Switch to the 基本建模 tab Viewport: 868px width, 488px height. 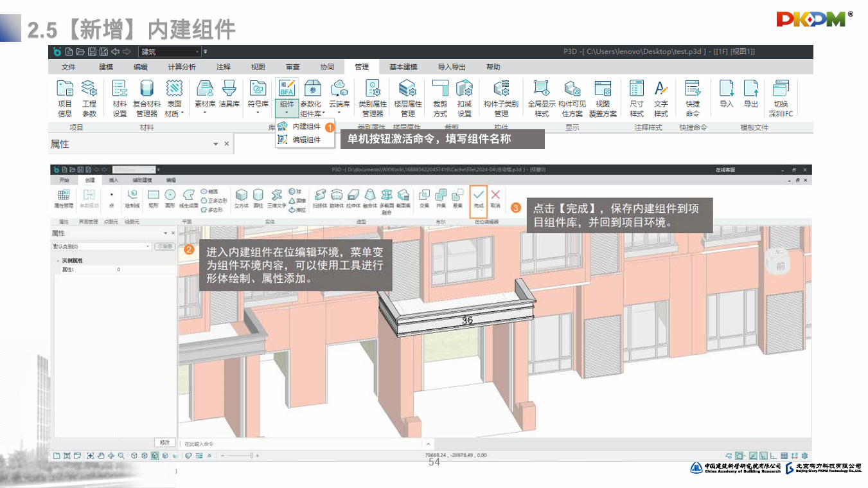pos(403,67)
